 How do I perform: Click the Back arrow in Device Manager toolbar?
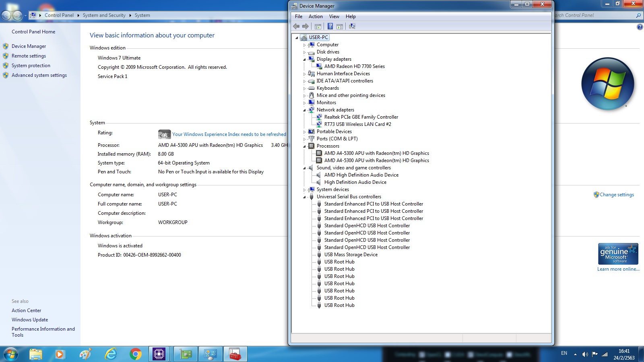[x=296, y=26]
